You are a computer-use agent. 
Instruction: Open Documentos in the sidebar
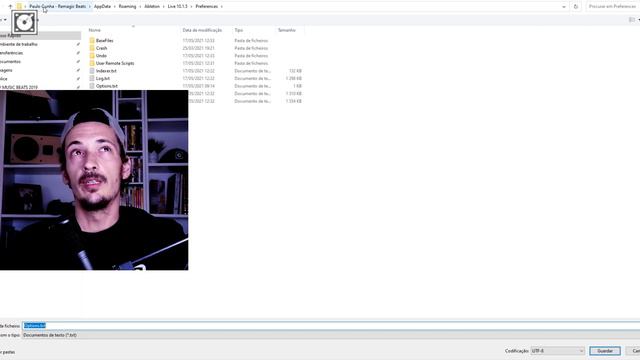click(10, 62)
